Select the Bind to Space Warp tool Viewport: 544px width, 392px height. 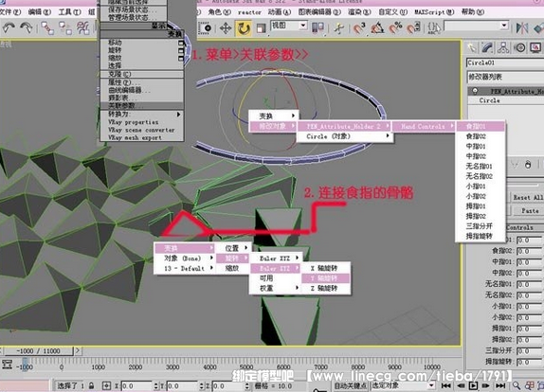tap(82, 28)
